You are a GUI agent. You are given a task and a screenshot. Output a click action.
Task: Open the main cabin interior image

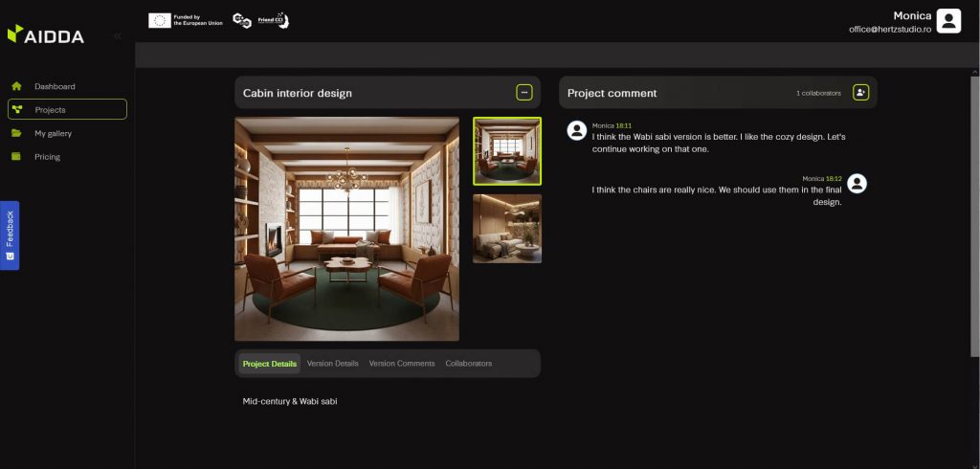pos(346,229)
